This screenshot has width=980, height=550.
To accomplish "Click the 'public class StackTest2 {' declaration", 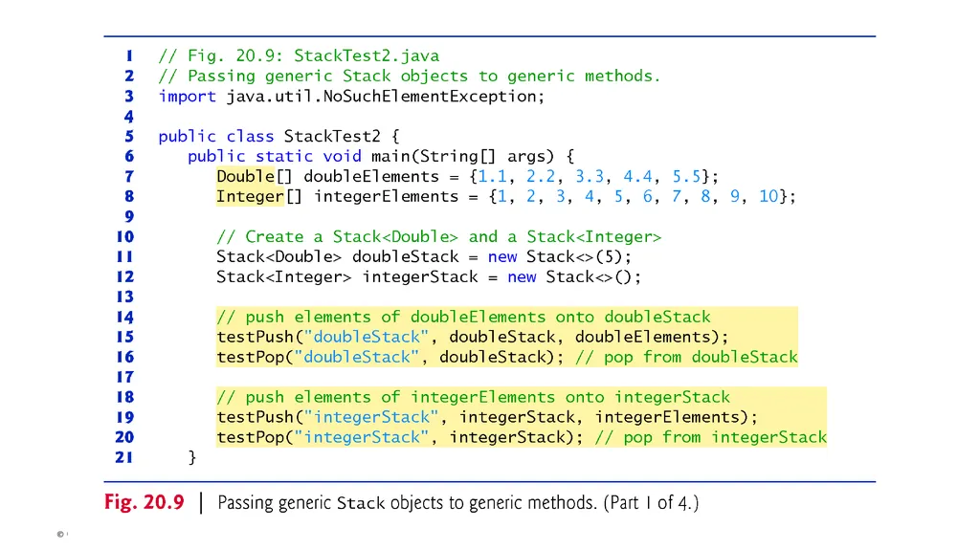I will click(278, 136).
